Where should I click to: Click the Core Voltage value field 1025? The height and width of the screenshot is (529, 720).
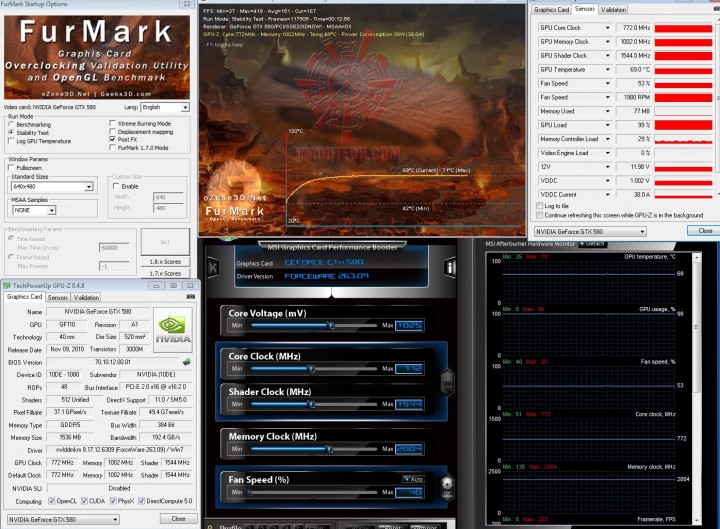coord(409,325)
